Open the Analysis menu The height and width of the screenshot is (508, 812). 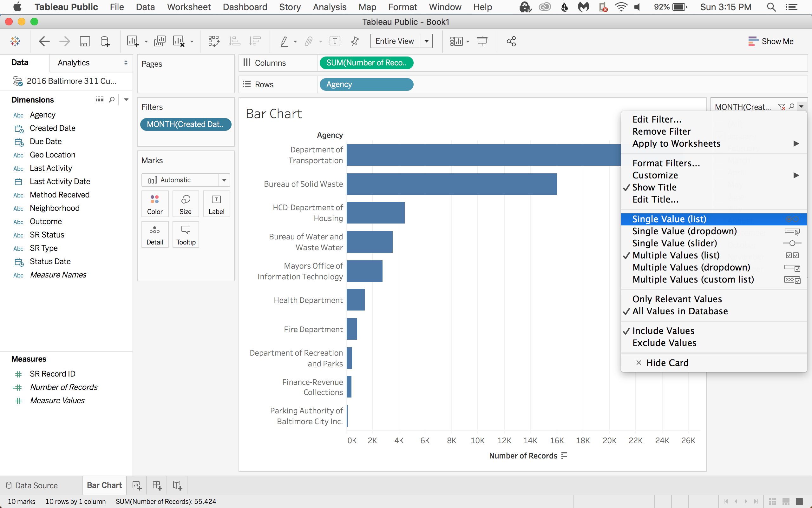[x=330, y=7]
